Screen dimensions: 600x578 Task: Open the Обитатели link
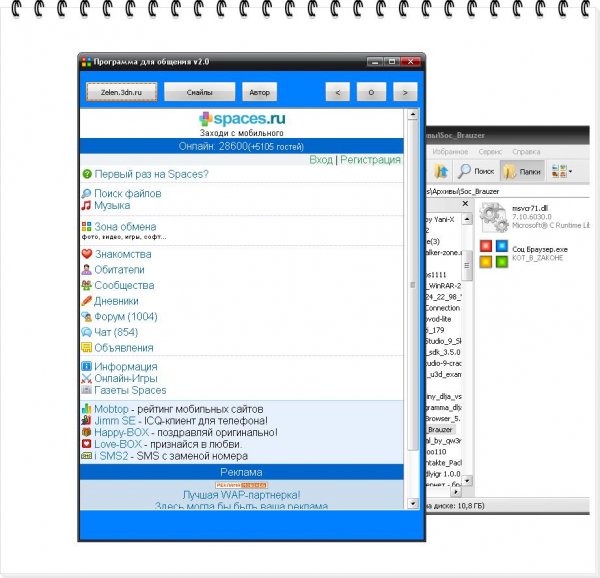click(x=119, y=270)
